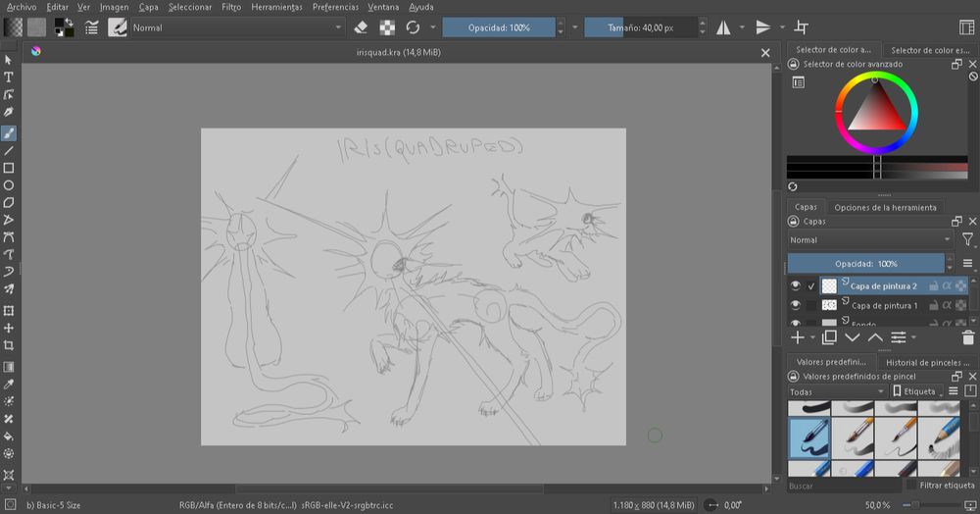This screenshot has height=514, width=980.
Task: Select the shape select arrow tool
Action: click(9, 60)
